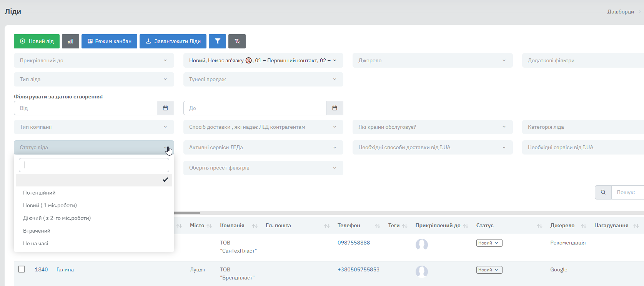This screenshot has width=644, height=286.
Task: Open the lead stage filter with 'Новий, Немає зв'язку'
Action: [263, 60]
